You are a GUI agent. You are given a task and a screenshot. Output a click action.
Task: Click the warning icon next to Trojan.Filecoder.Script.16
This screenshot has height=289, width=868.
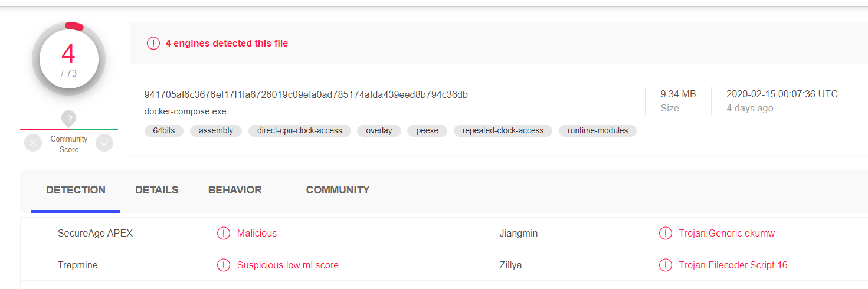click(666, 265)
